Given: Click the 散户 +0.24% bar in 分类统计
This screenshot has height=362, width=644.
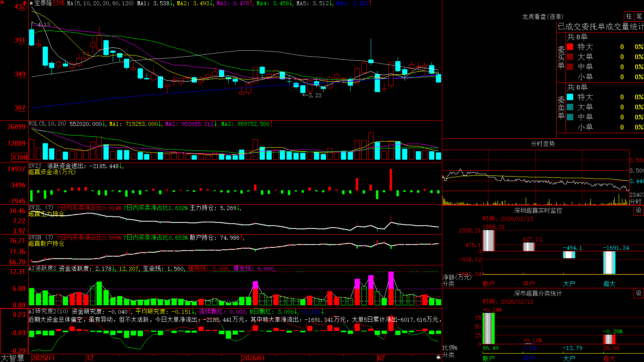Looking at the screenshot, I should click(488, 329).
